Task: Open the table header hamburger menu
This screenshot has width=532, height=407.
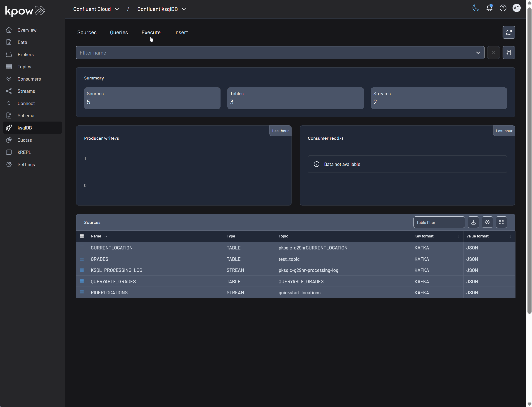Action: (82, 236)
